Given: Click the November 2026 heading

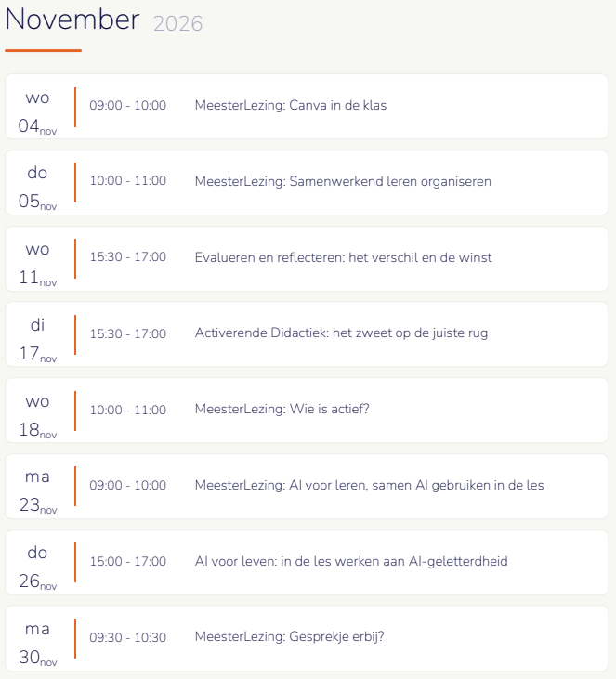Looking at the screenshot, I should (x=104, y=20).
